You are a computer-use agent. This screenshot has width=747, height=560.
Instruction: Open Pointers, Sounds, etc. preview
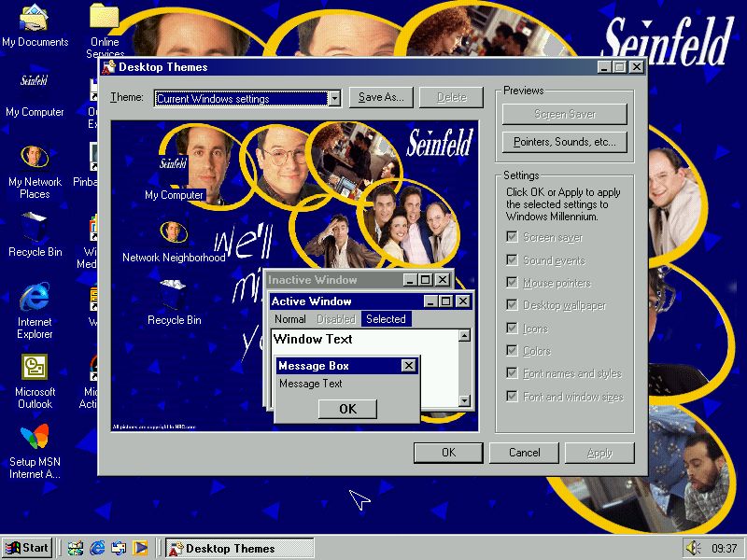564,142
